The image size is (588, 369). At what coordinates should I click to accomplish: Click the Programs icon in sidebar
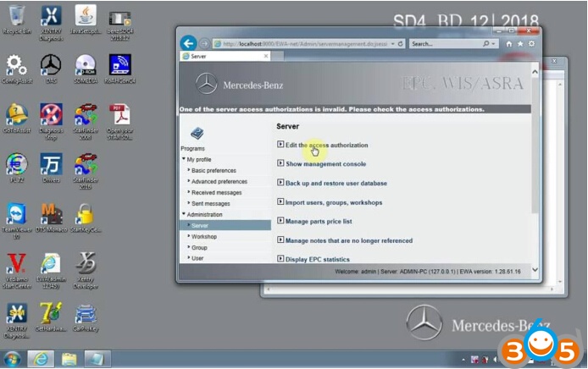click(197, 134)
